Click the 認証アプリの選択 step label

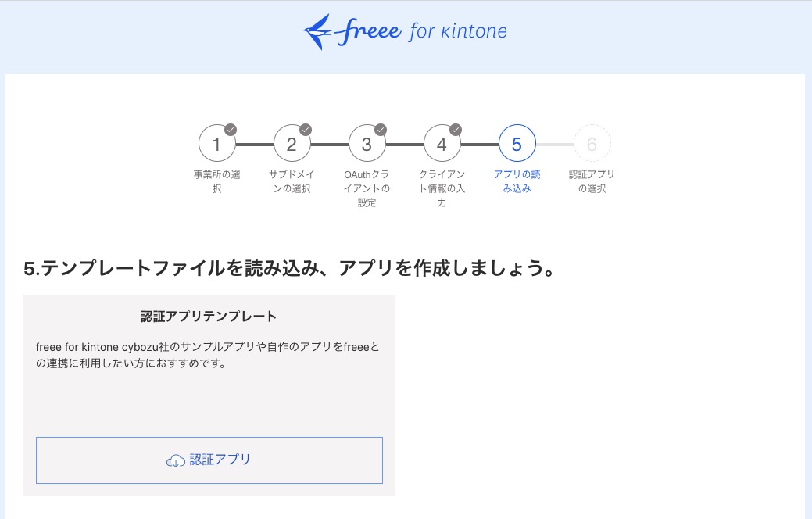point(592,181)
